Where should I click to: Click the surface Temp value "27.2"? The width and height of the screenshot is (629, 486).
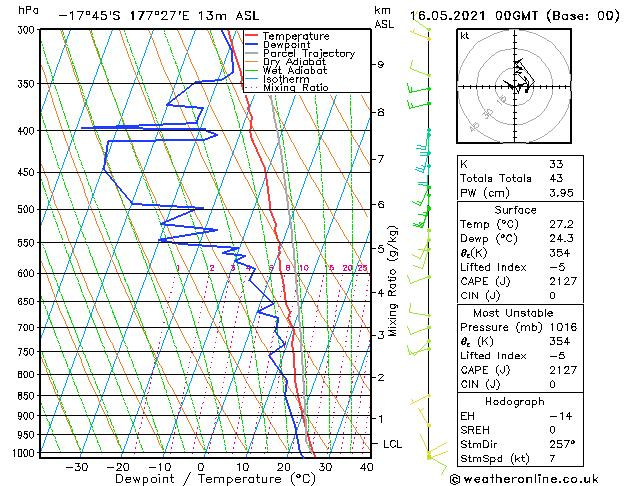[x=561, y=225]
